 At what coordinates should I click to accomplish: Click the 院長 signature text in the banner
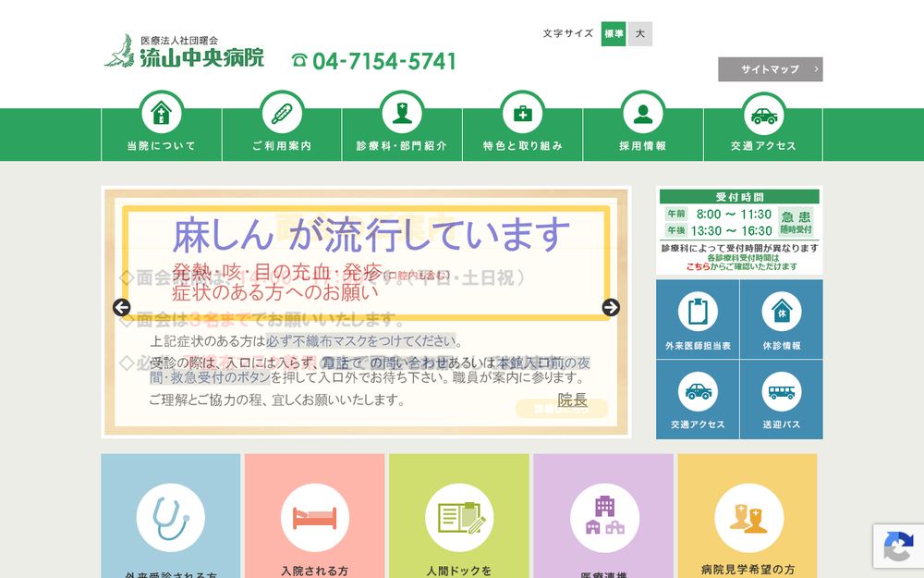pyautogui.click(x=573, y=400)
